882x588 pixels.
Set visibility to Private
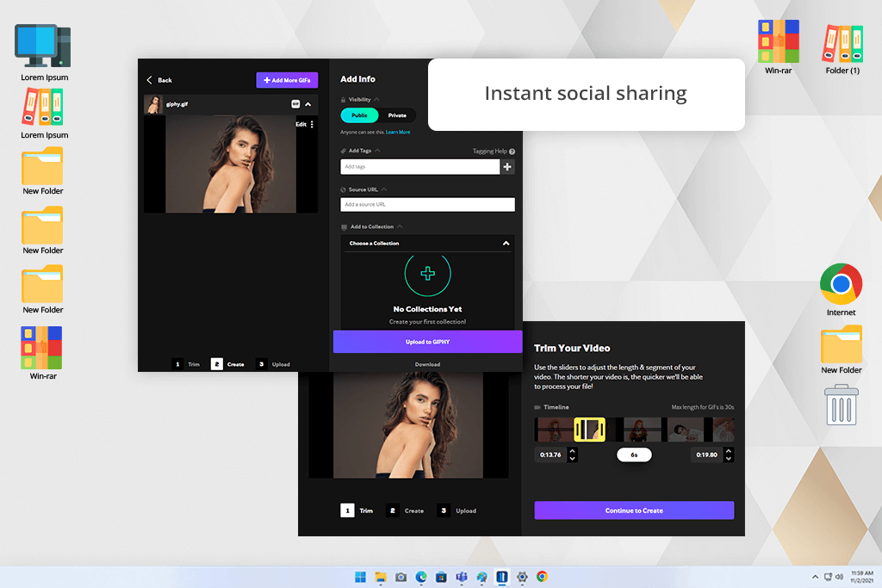click(397, 115)
